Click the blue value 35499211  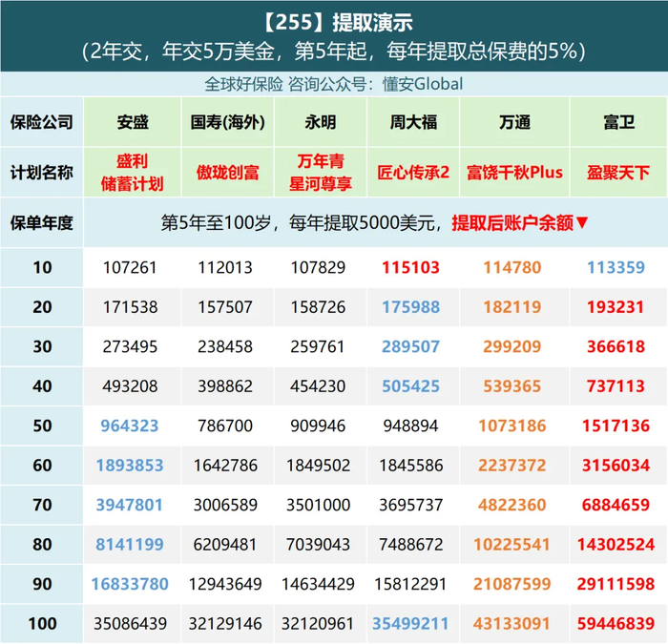[410, 624]
